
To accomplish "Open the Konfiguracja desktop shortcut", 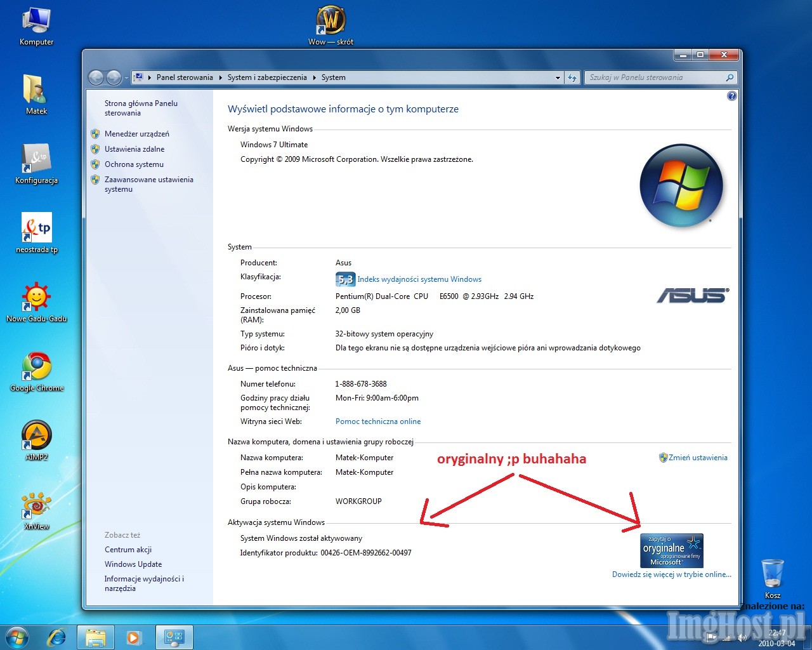I will (x=36, y=164).
